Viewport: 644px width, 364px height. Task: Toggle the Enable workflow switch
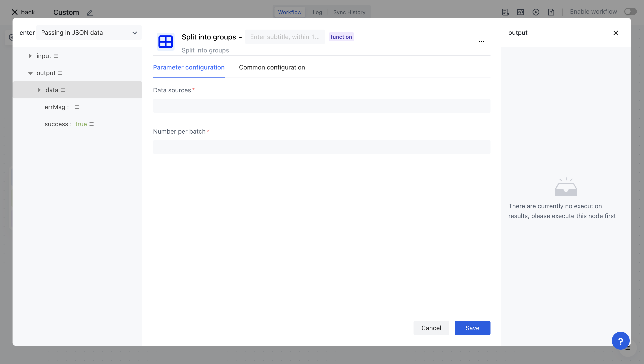click(630, 11)
